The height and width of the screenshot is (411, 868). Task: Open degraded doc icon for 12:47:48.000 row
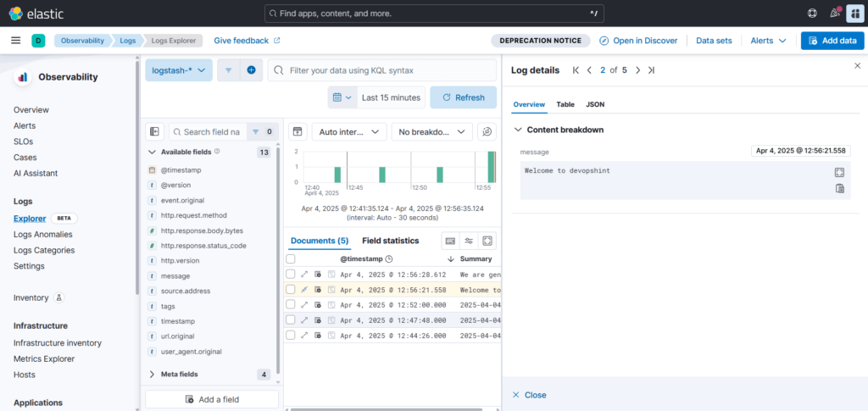[331, 319]
